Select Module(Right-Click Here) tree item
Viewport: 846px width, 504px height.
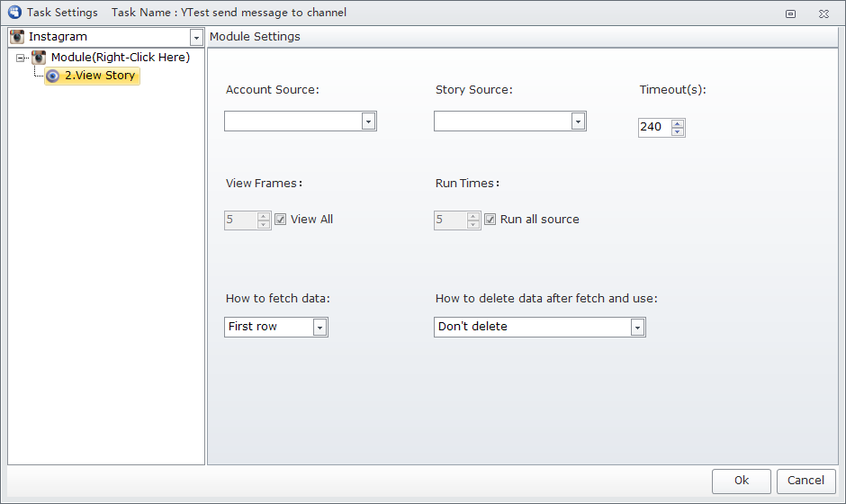[121, 58]
